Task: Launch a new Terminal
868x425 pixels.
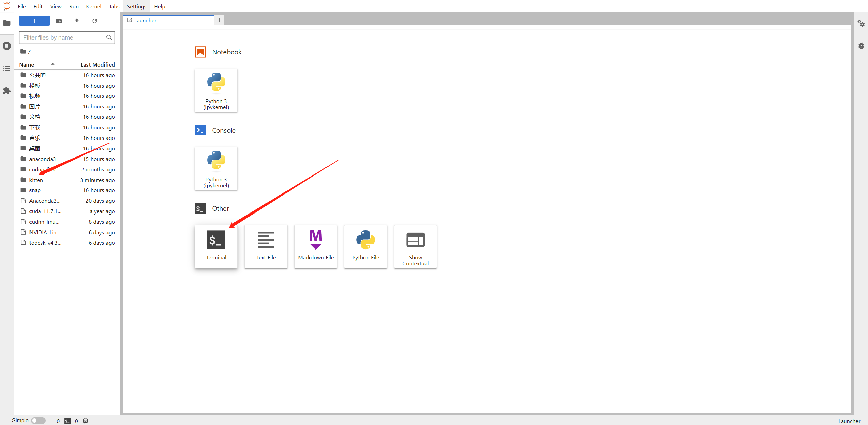Action: point(216,247)
